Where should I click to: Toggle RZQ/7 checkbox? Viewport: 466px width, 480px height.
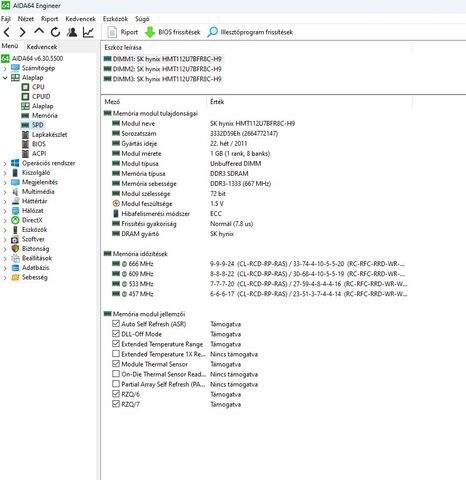116,404
